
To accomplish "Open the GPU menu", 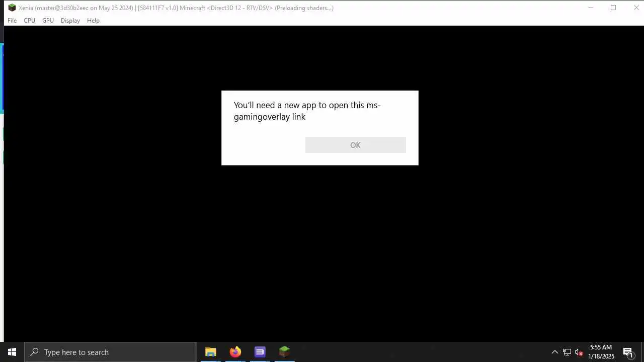I will (48, 21).
